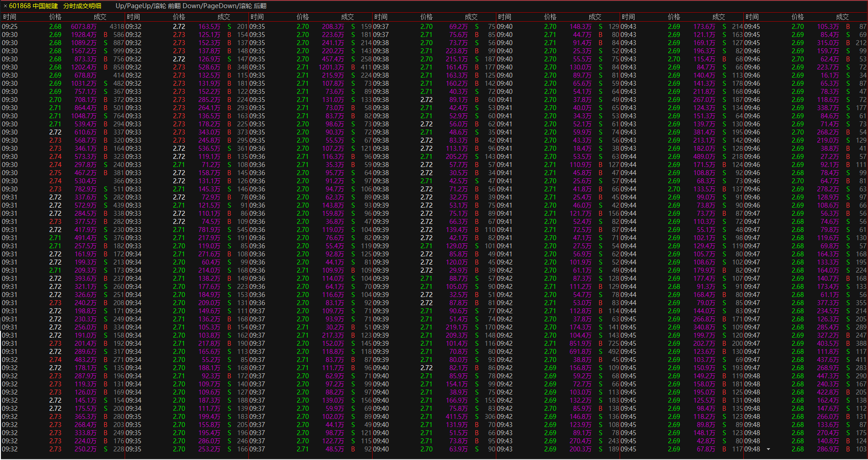Select the 340.8万 amount cell
The image size is (868, 460).
(x=704, y=327)
